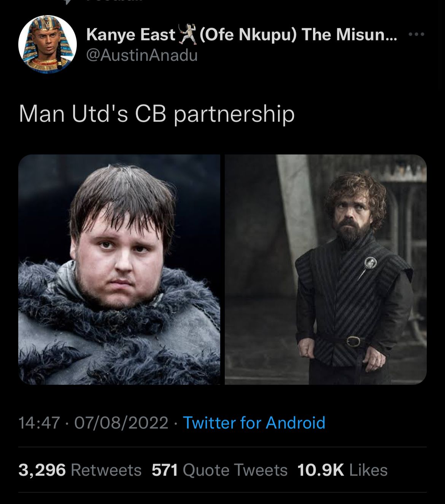This screenshot has height=504, width=445.
Task: Tap the cut-off topic icon at top
Action: tap(67, 2)
